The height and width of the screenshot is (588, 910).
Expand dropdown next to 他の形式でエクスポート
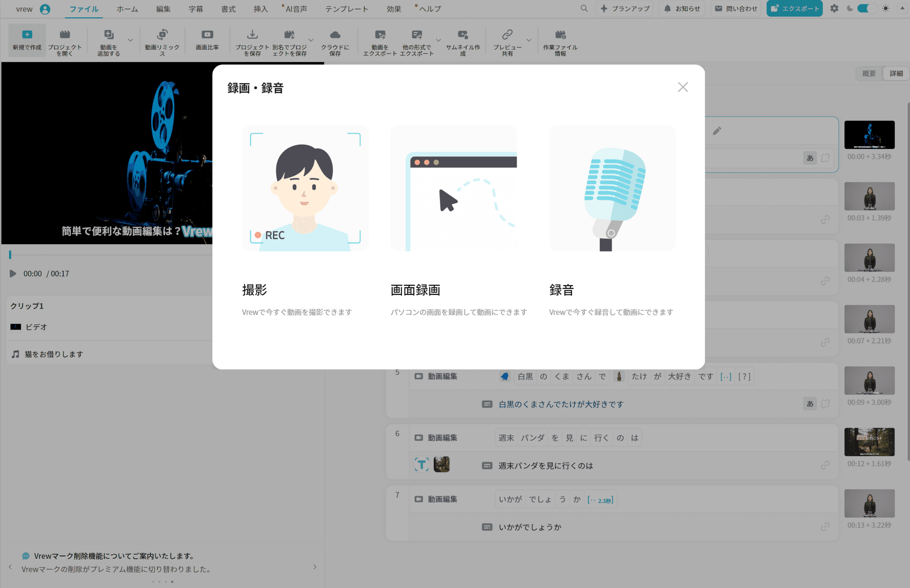(x=438, y=40)
